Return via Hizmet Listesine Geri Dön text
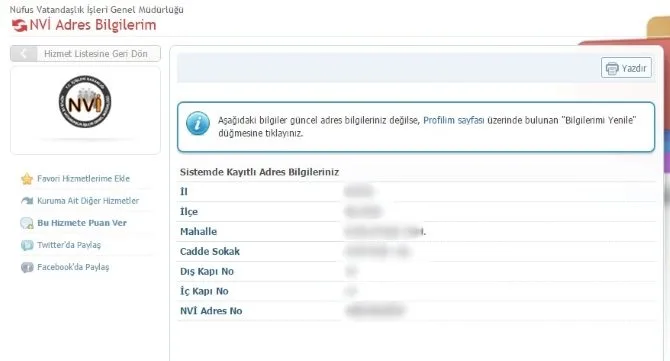 [x=96, y=54]
